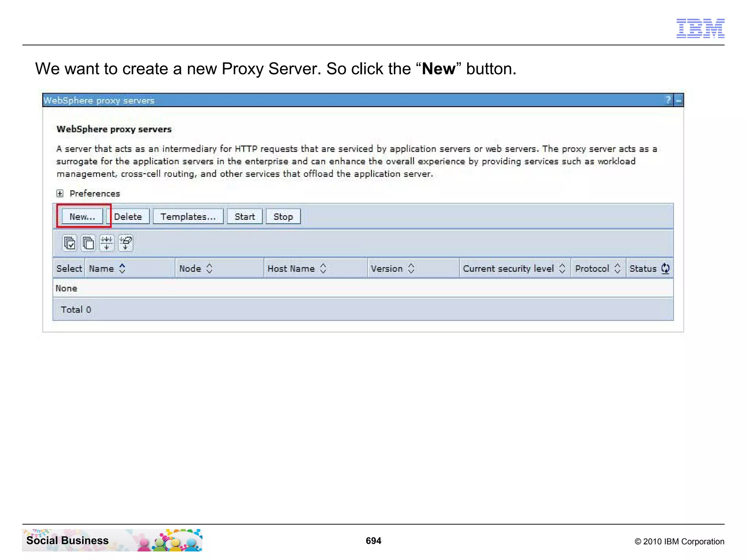The width and height of the screenshot is (747, 560).
Task: Sort by Name column arrows
Action: click(123, 269)
